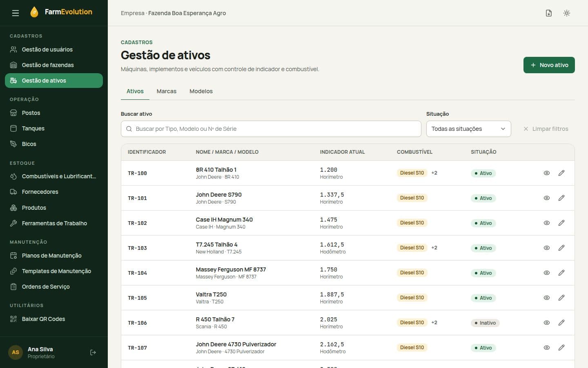View the inactive TR-106 asset
This screenshot has width=588, height=368.
547,323
